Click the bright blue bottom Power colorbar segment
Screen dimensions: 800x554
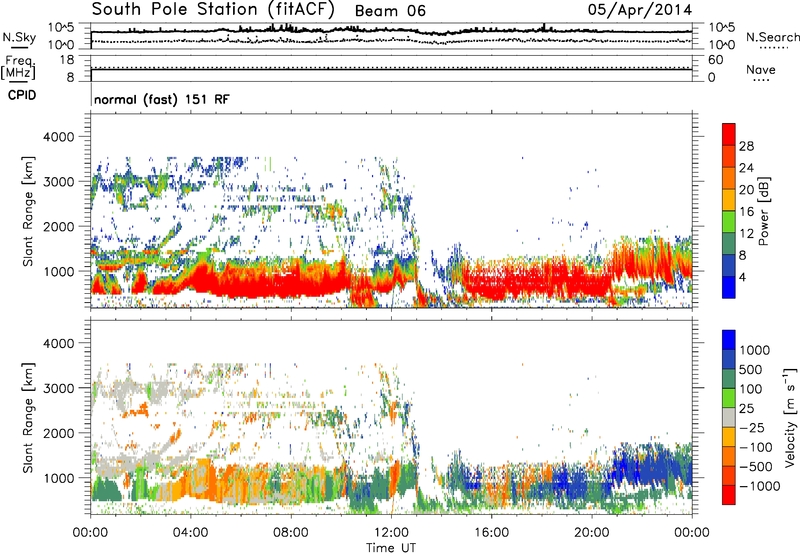[x=729, y=288]
